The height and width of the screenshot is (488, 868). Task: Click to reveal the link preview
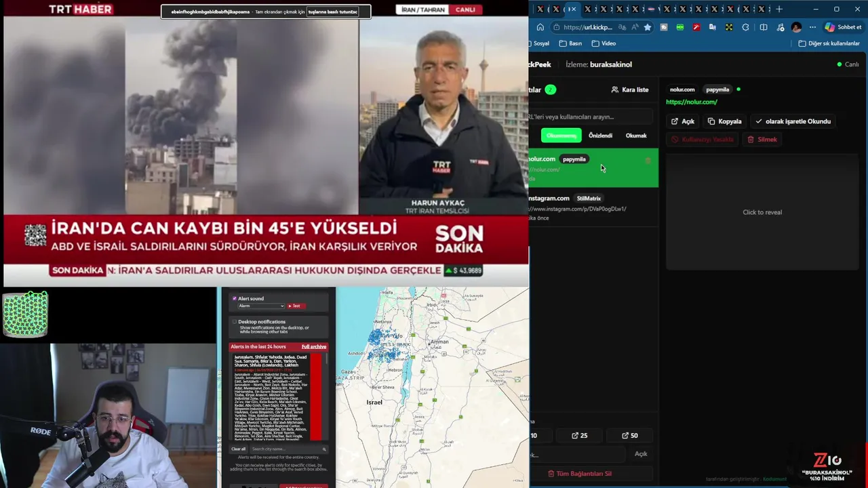pos(762,212)
